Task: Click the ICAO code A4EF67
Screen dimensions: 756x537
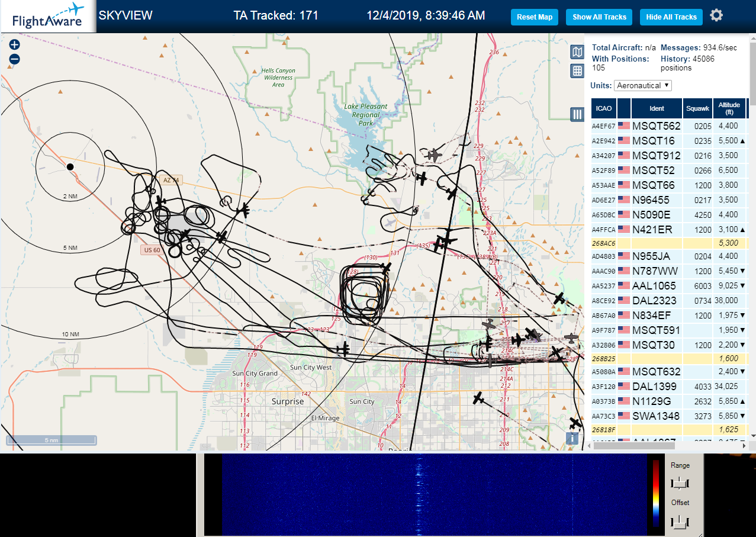Action: (x=604, y=126)
